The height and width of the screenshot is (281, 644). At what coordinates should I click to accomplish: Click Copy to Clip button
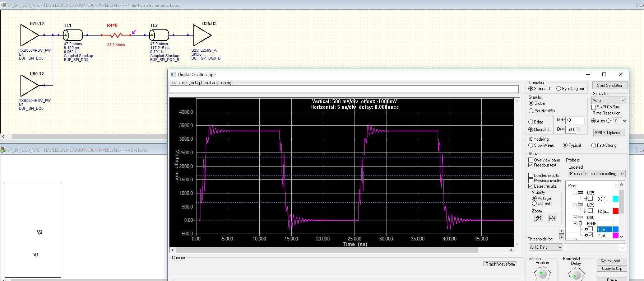[x=612, y=268]
